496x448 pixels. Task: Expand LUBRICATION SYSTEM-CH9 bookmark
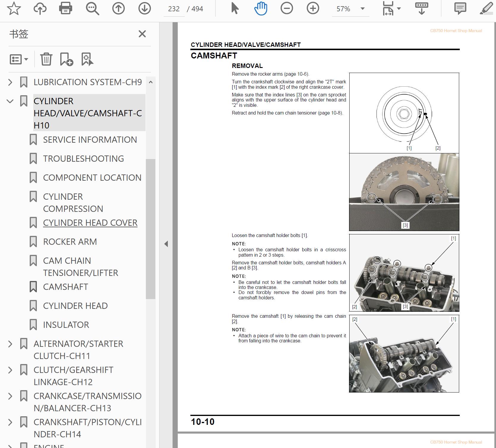coord(10,82)
